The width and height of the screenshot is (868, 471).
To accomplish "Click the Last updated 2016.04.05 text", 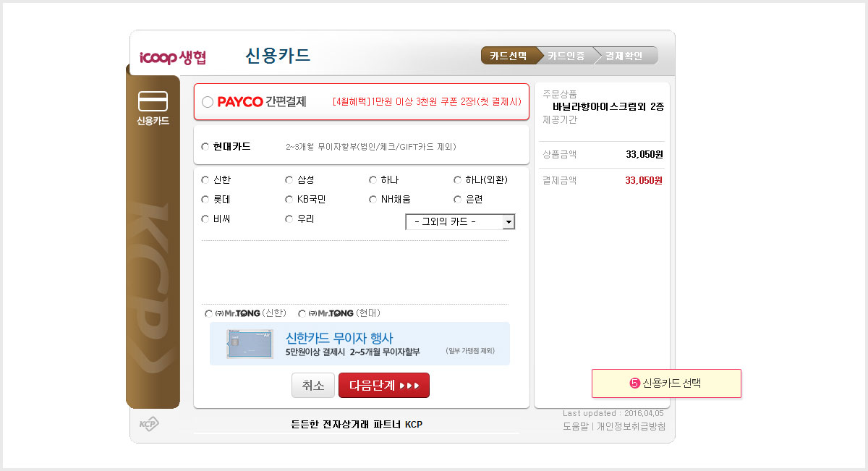I will point(614,413).
